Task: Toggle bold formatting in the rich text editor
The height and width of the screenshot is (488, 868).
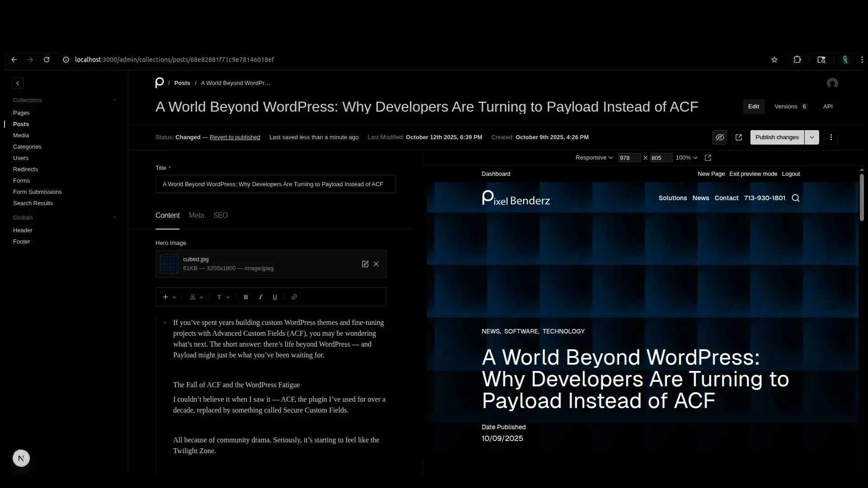Action: (x=245, y=297)
